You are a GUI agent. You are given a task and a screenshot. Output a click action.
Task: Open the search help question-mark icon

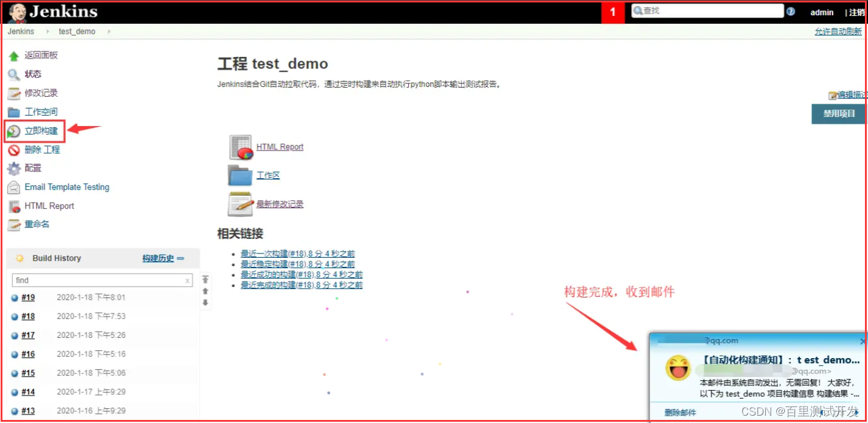tap(791, 12)
